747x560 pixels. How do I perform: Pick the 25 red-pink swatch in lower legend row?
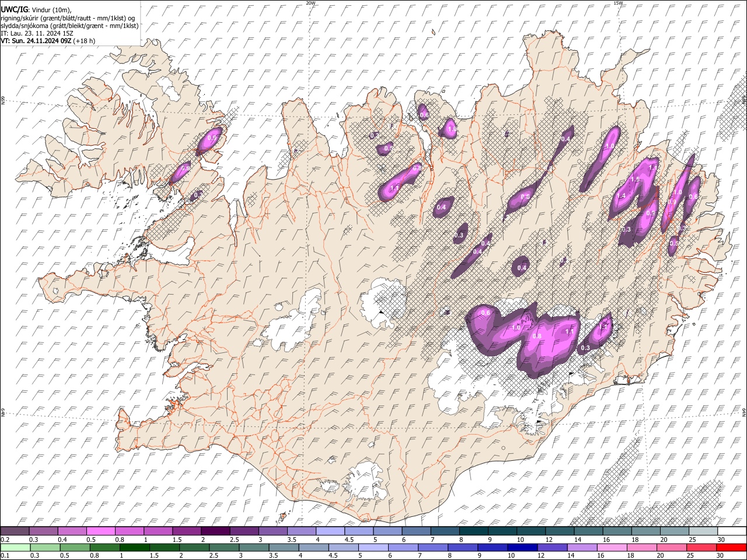(701, 547)
